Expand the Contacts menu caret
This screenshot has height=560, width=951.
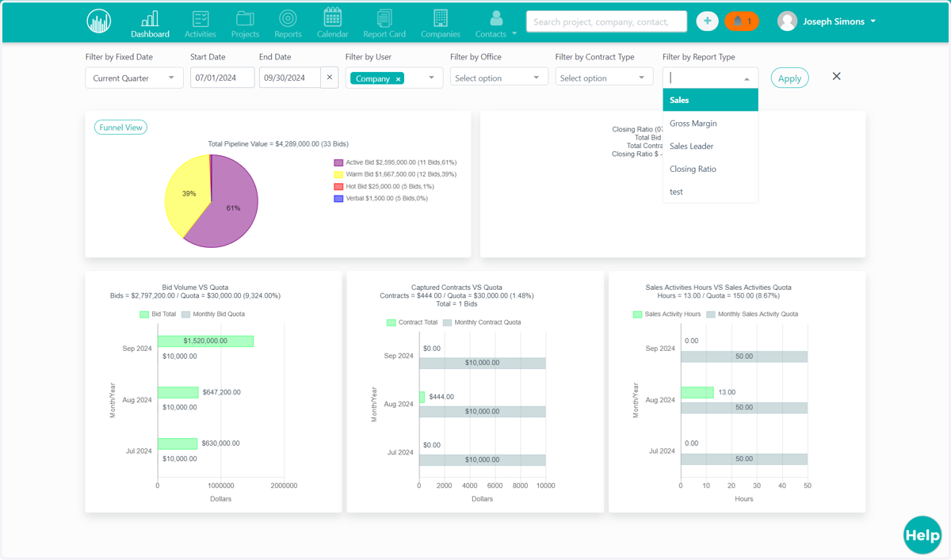(x=514, y=34)
